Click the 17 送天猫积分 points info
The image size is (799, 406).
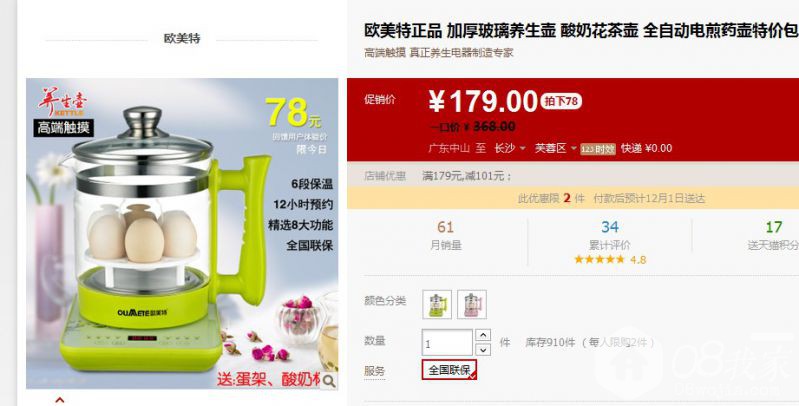pos(773,235)
